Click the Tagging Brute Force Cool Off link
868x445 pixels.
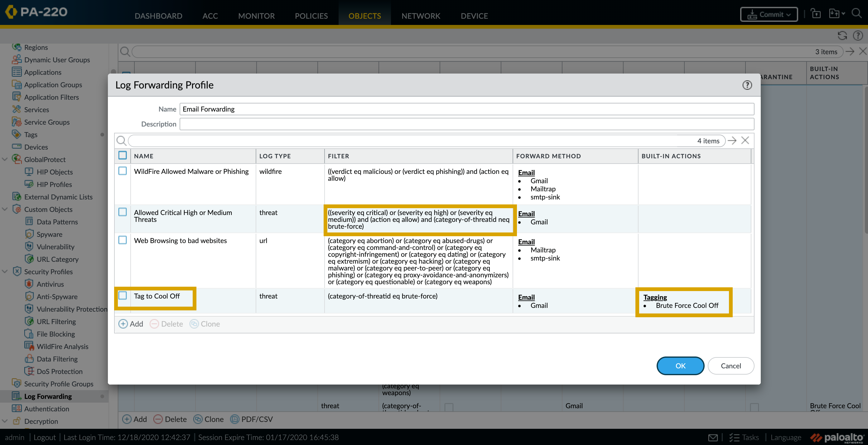pos(654,297)
